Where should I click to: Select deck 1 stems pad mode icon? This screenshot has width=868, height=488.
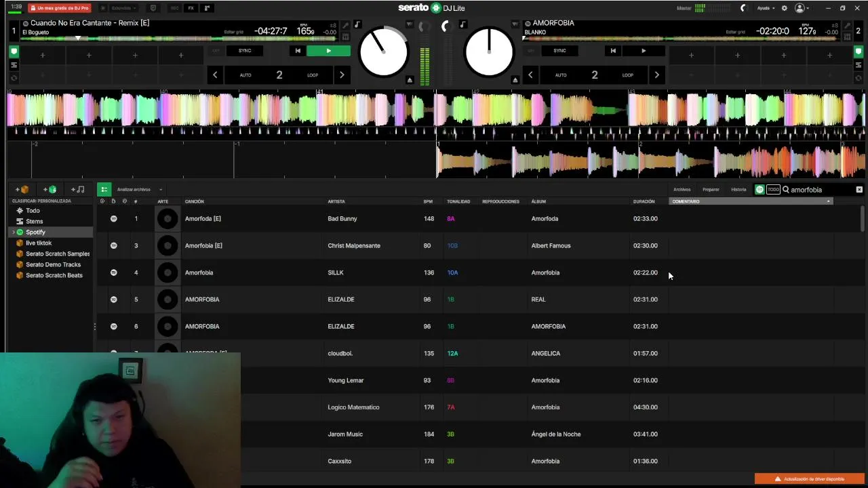pos(14,65)
